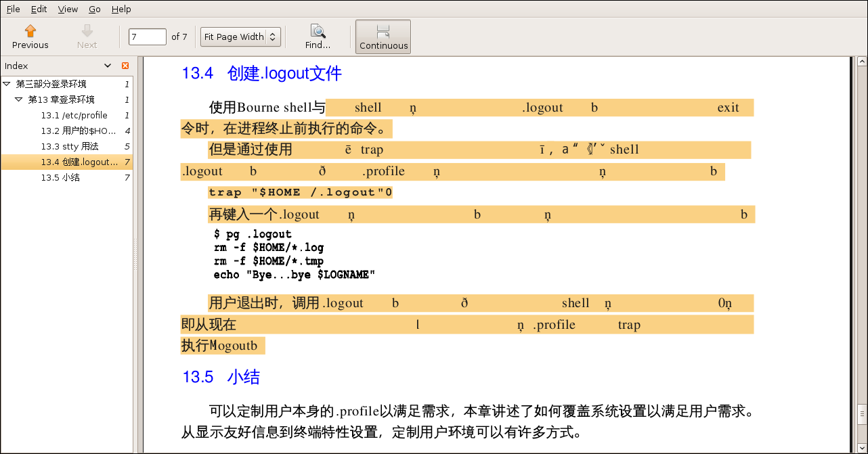The width and height of the screenshot is (868, 454).
Task: Go to the Previous page
Action: pos(30,37)
